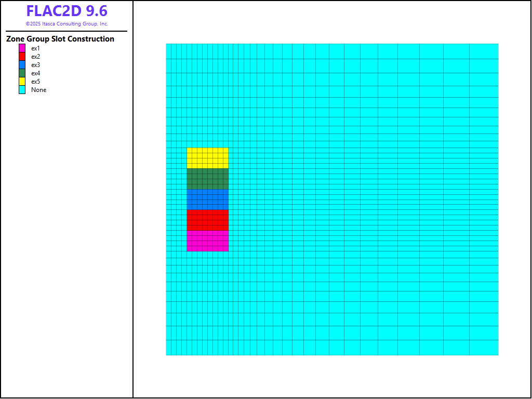Click the Zone Group Slot Construction heading
The width and height of the screenshot is (532, 399).
tap(60, 39)
